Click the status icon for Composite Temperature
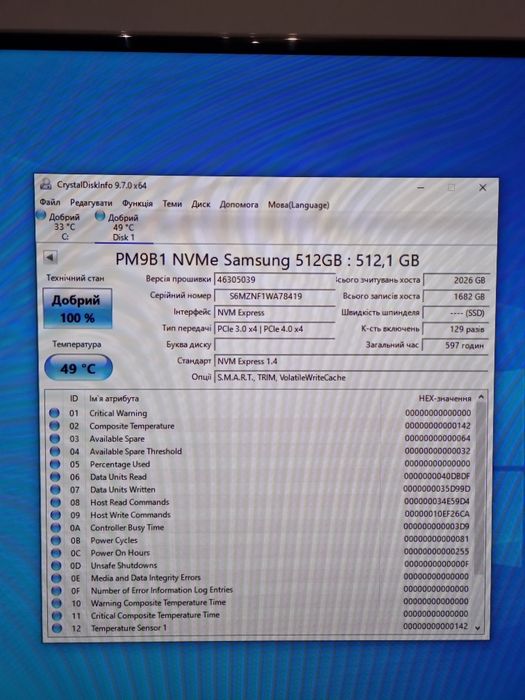 tap(54, 426)
